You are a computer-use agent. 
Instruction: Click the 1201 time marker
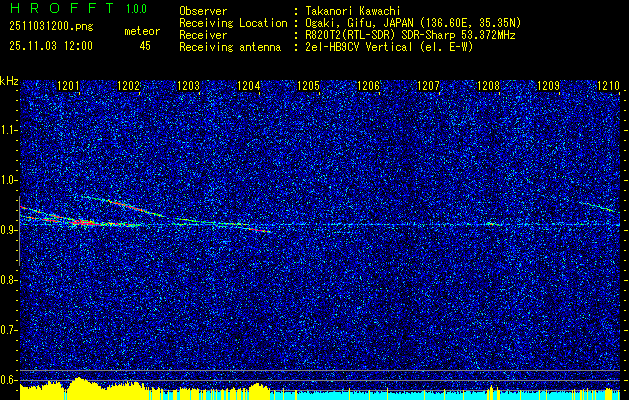click(x=69, y=86)
